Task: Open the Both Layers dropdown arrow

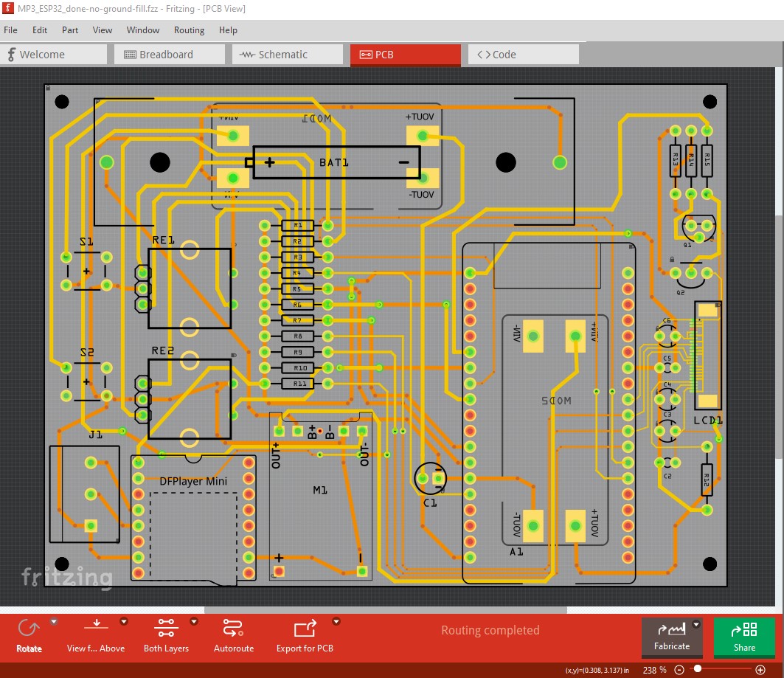Action: [194, 621]
